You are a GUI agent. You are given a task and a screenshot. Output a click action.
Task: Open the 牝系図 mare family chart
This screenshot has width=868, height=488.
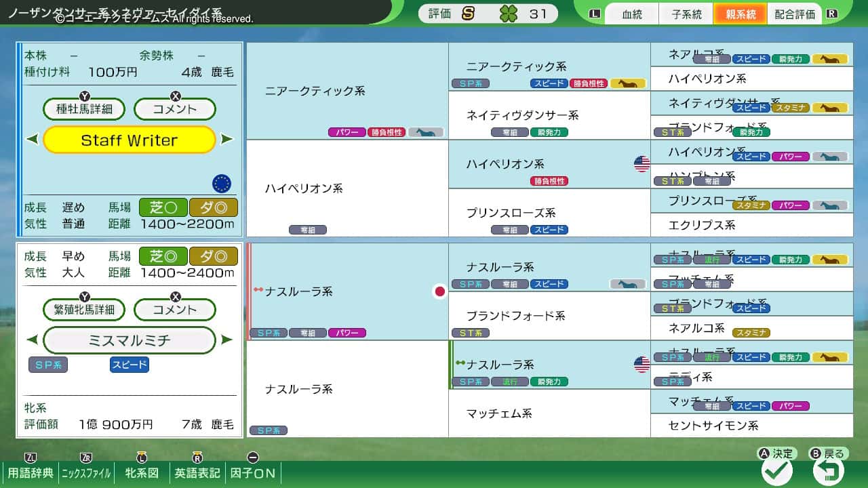click(142, 472)
